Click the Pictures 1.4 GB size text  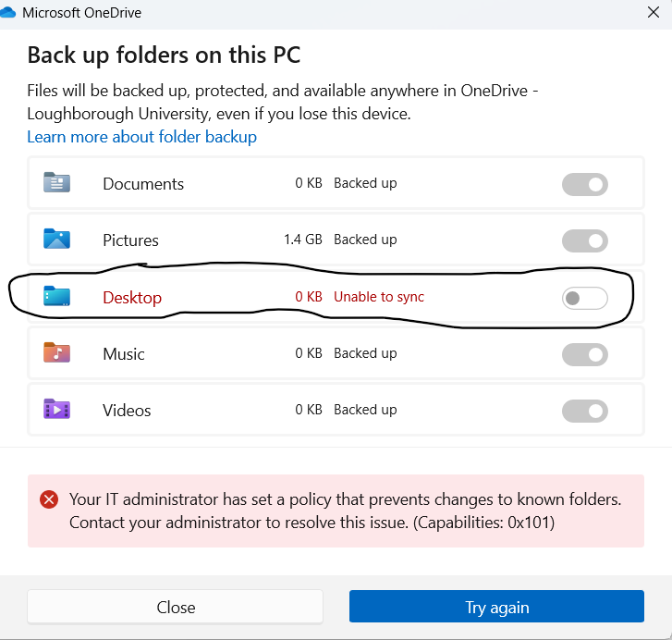pos(302,240)
